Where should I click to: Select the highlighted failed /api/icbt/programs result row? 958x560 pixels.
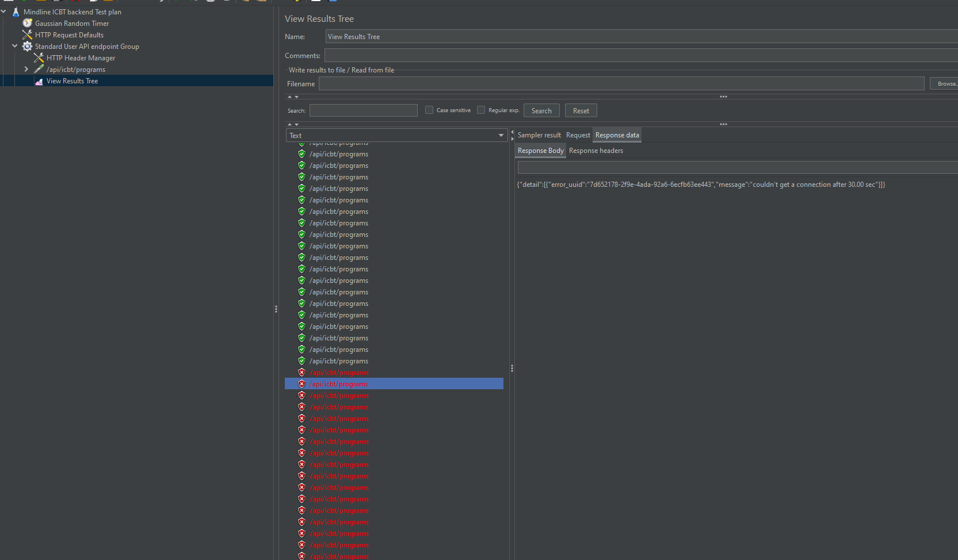coord(394,383)
